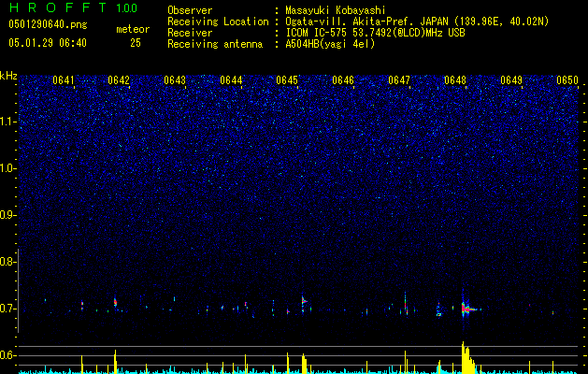The height and width of the screenshot is (374, 588).
Task: Click the HROFFT program title
Action: [58, 7]
